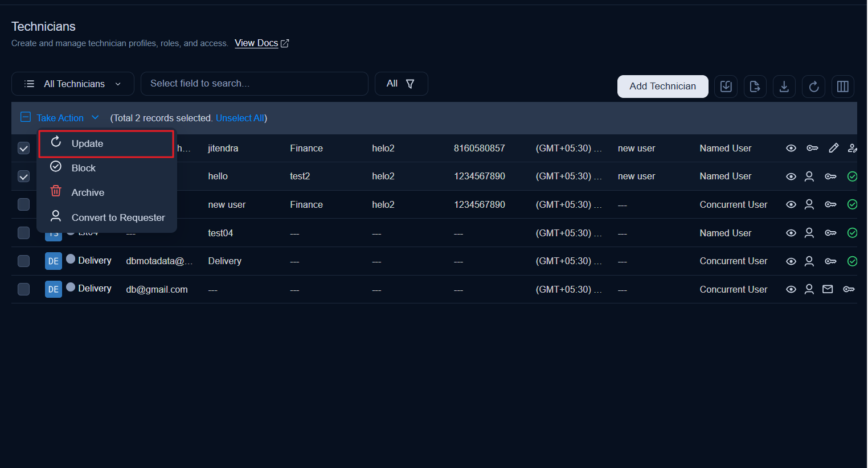Toggle the header select-all checkbox
Image resolution: width=868 pixels, height=468 pixels.
(x=25, y=117)
